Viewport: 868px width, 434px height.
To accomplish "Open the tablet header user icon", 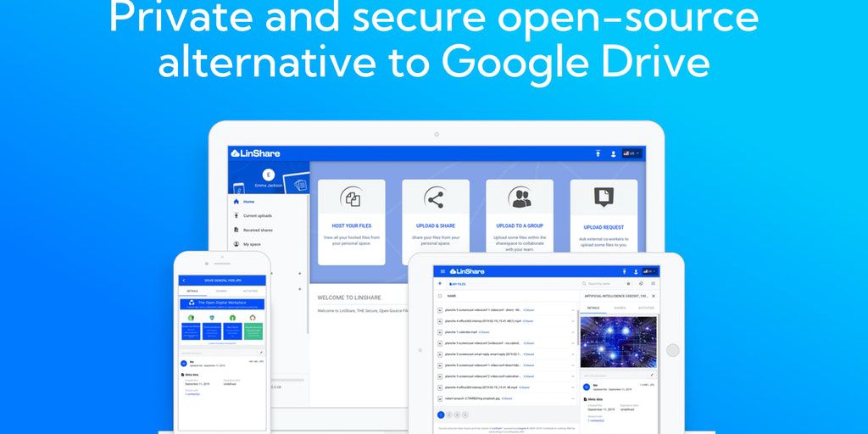I will click(636, 272).
